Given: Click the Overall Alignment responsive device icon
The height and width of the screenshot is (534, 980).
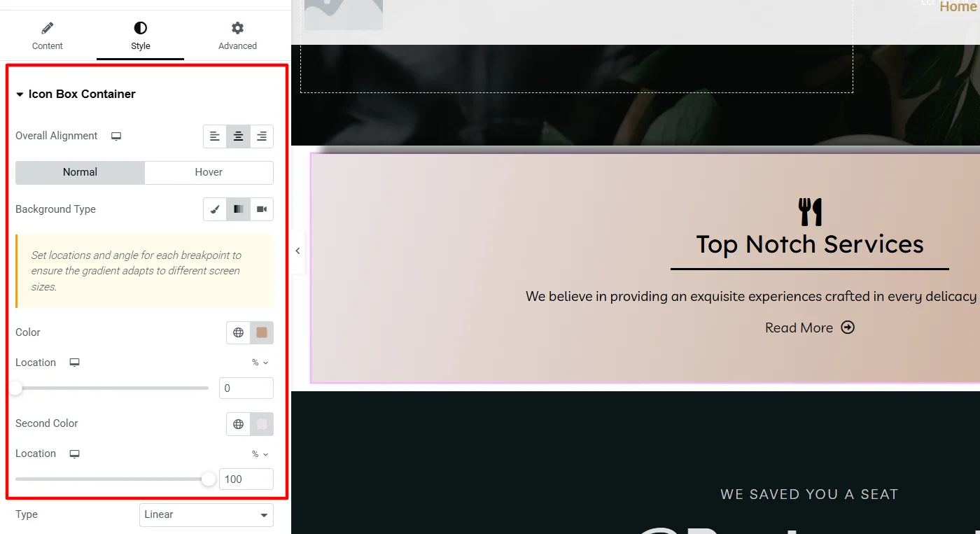Looking at the screenshot, I should pos(116,136).
